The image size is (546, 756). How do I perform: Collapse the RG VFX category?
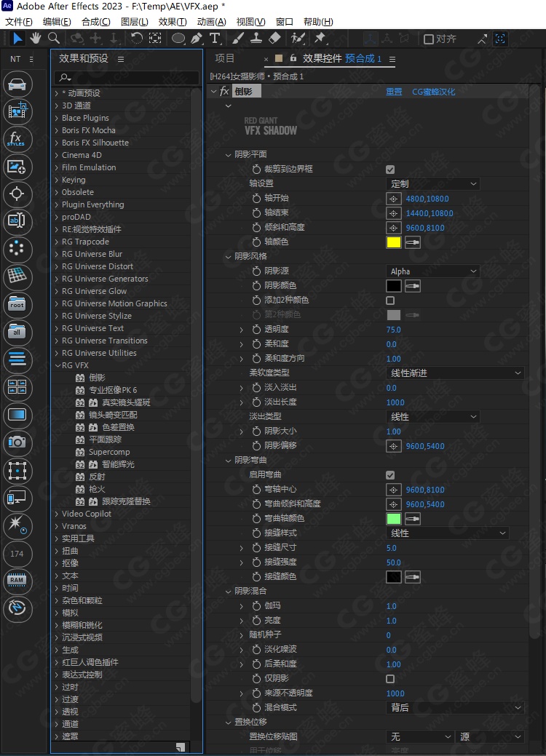[x=58, y=365]
